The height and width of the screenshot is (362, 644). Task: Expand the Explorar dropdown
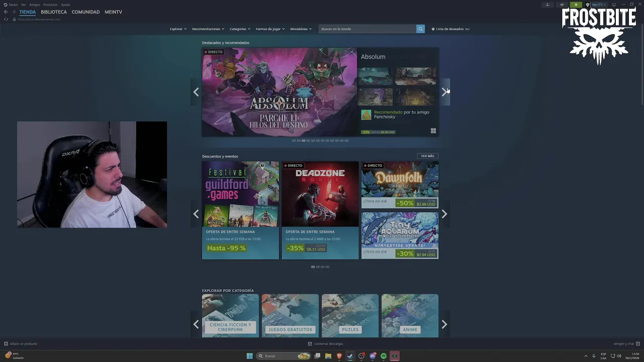pos(178,29)
